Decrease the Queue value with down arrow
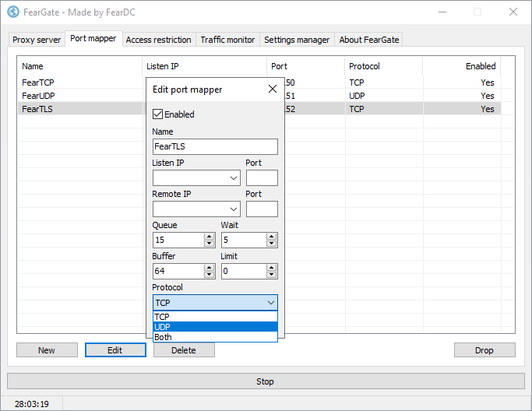 (x=210, y=244)
